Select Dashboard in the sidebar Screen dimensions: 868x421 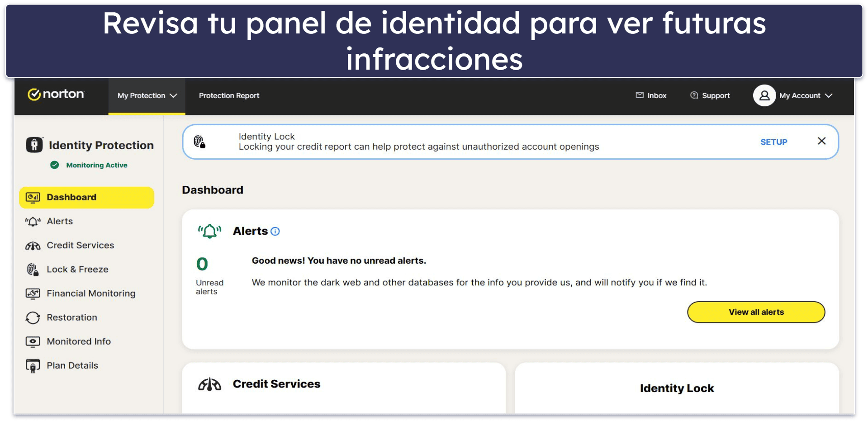(86, 198)
